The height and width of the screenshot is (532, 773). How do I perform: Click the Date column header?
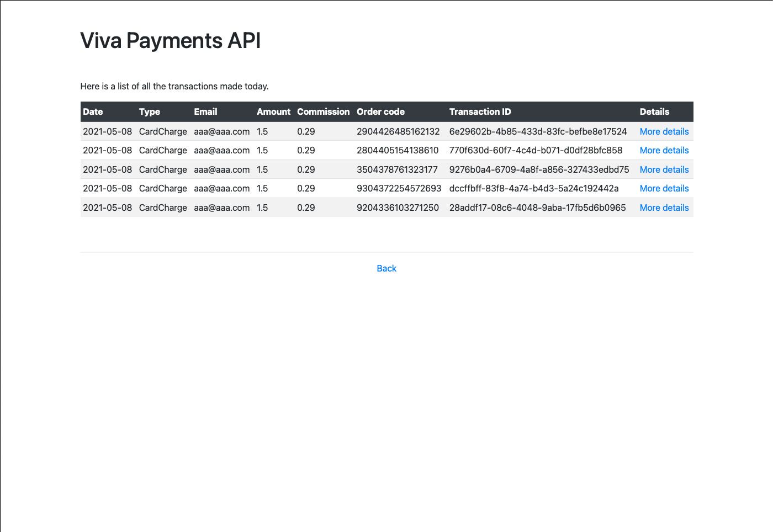point(93,111)
